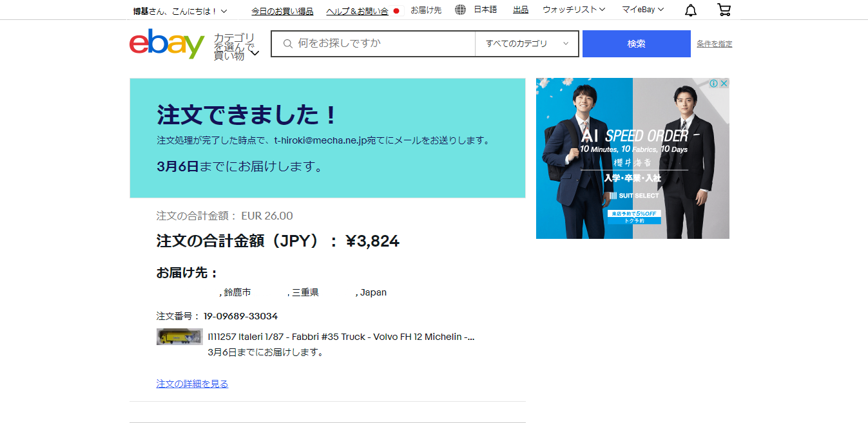Viewport: 868px width, 423px height.
Task: Click the globe language icon
Action: (x=460, y=10)
